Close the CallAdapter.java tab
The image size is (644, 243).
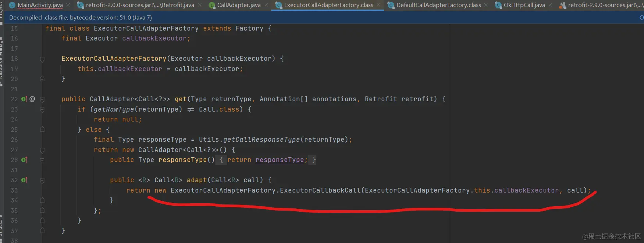tap(266, 5)
